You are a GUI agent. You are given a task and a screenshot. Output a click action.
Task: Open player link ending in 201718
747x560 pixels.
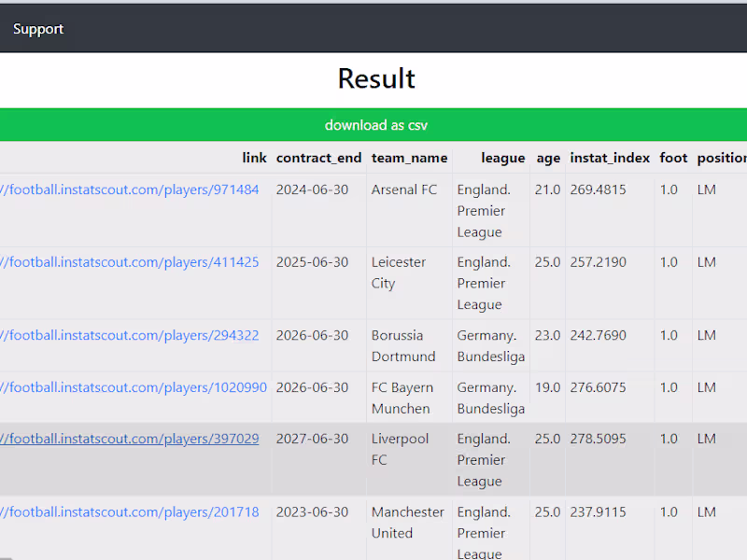129,511
